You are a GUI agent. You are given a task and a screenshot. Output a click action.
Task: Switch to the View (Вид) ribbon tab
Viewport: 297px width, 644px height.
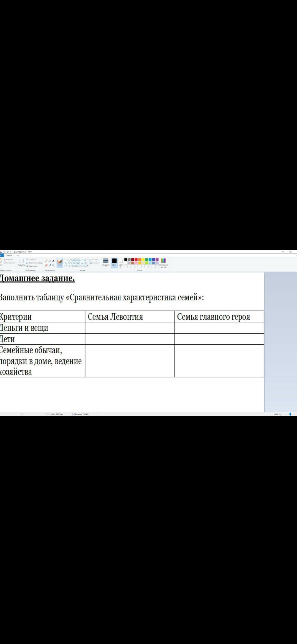(18, 255)
